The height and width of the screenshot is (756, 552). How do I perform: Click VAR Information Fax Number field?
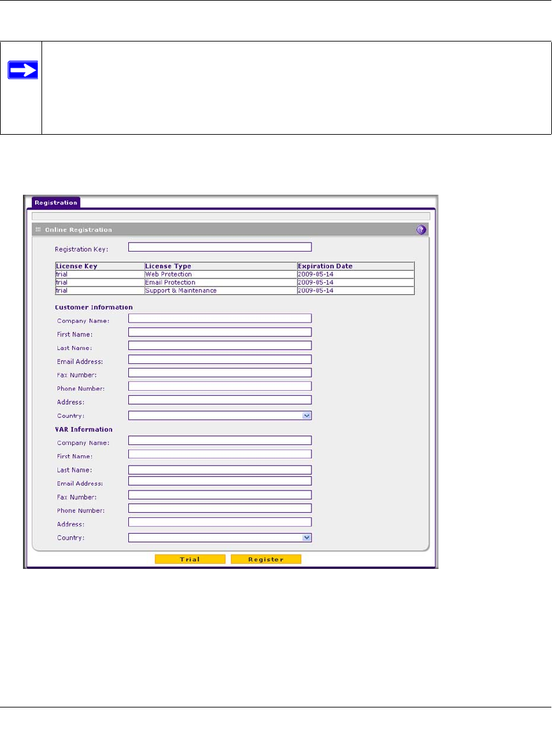tap(220, 495)
